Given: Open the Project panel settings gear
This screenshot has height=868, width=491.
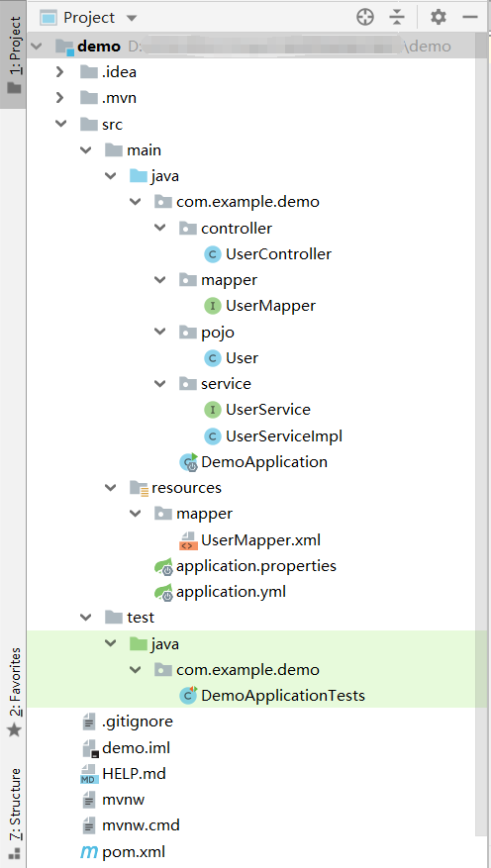Looking at the screenshot, I should [x=438, y=17].
